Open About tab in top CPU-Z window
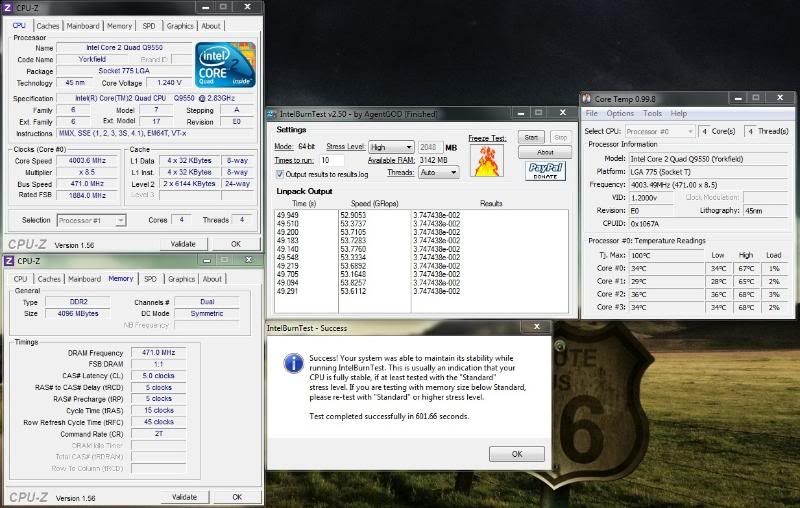Viewport: 800px width, 508px height. [x=211, y=26]
